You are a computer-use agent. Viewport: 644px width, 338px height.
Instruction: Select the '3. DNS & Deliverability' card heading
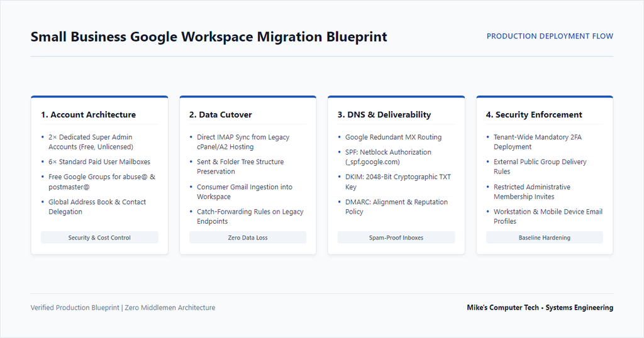pyautogui.click(x=384, y=115)
